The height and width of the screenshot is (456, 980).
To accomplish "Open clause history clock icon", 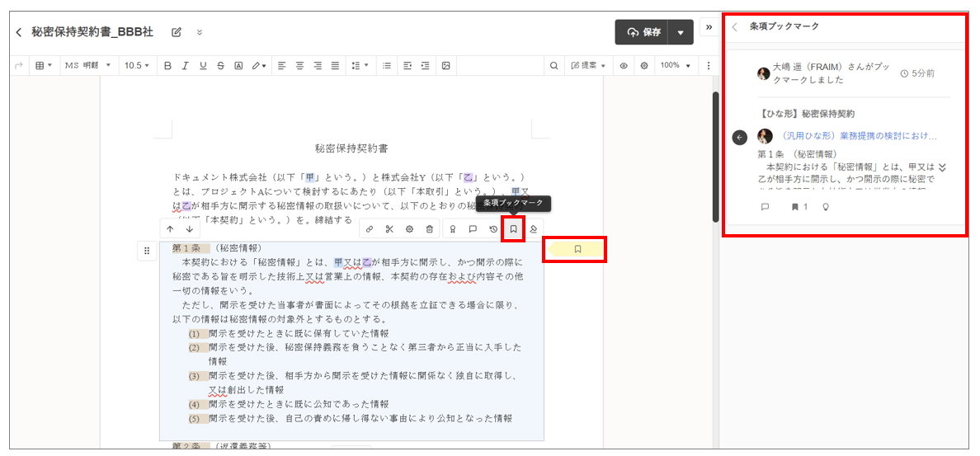I will click(x=492, y=229).
